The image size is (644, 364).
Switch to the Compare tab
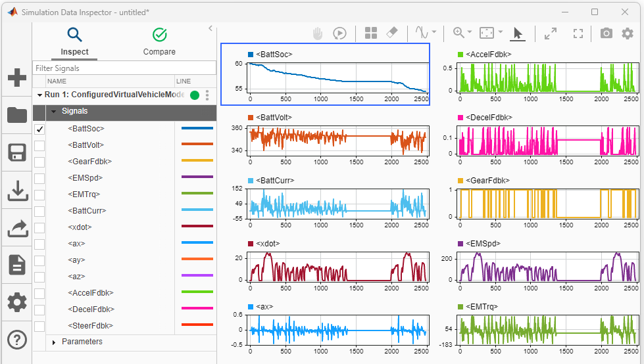159,41
